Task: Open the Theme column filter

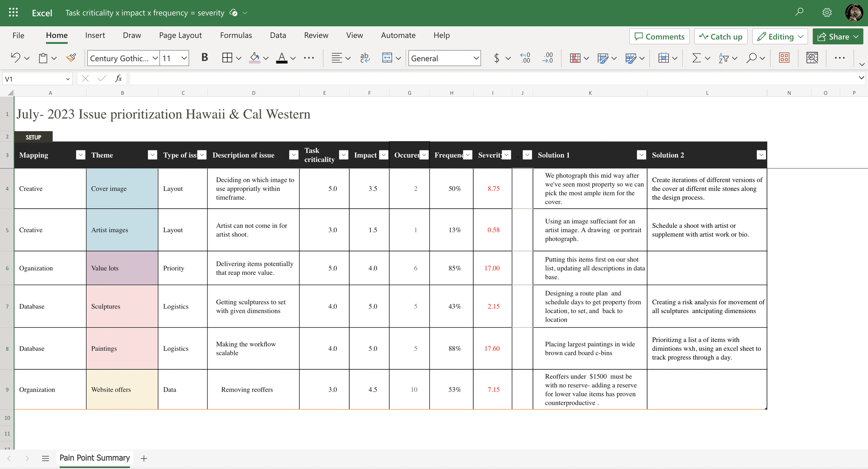Action: (x=152, y=155)
